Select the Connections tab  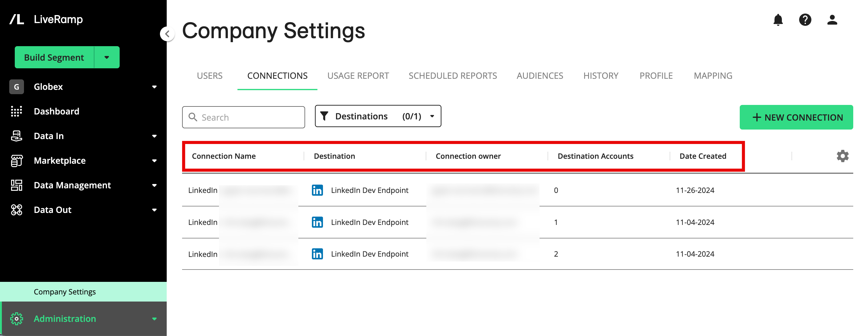pos(277,75)
